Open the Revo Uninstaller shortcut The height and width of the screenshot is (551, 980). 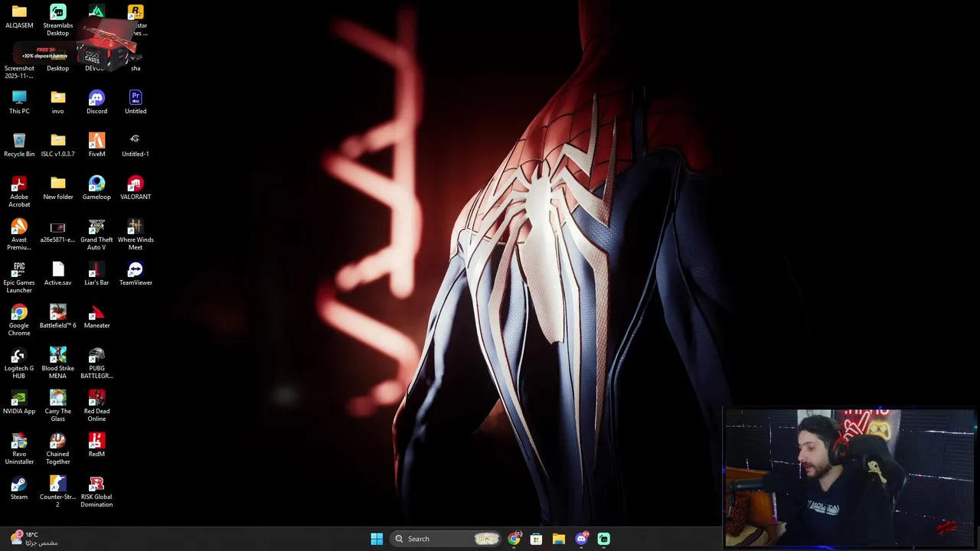click(x=19, y=448)
